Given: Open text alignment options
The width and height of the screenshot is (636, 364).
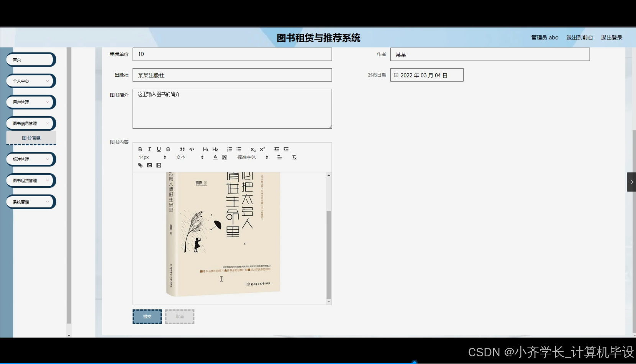Looking at the screenshot, I should pyautogui.click(x=280, y=157).
